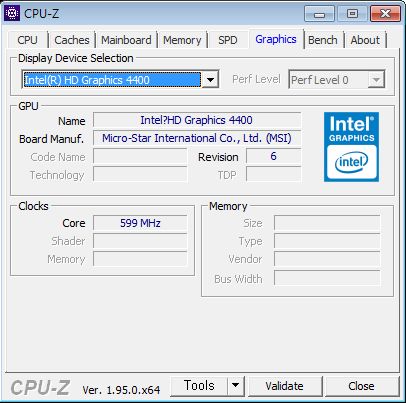This screenshot has height=403, width=406.
Task: Click the Clocks group label
Action: point(33,206)
